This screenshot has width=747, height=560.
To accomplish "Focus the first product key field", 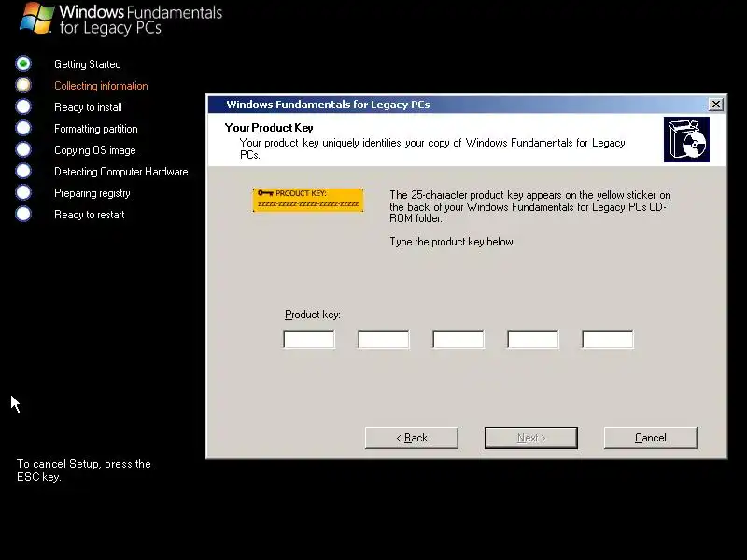I will pos(309,340).
